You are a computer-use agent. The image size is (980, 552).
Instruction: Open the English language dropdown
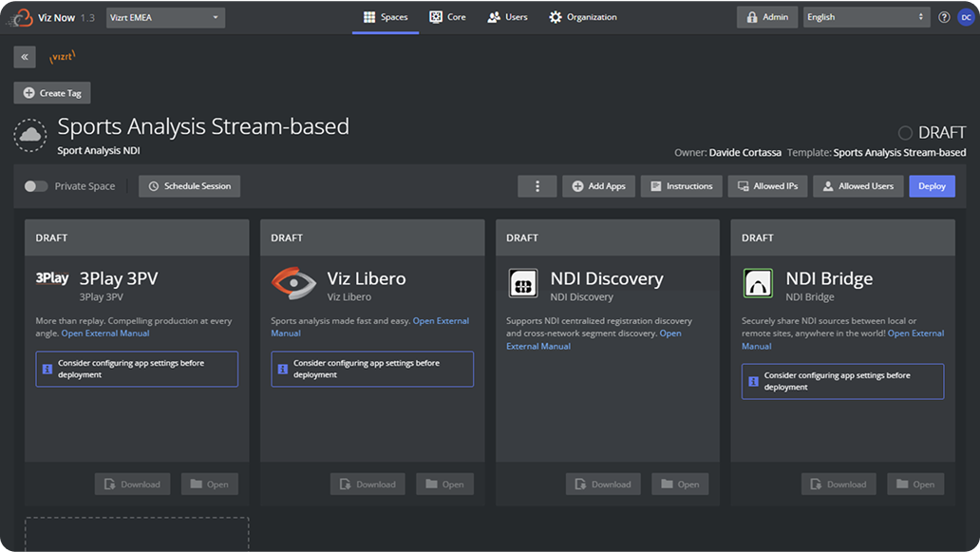866,17
